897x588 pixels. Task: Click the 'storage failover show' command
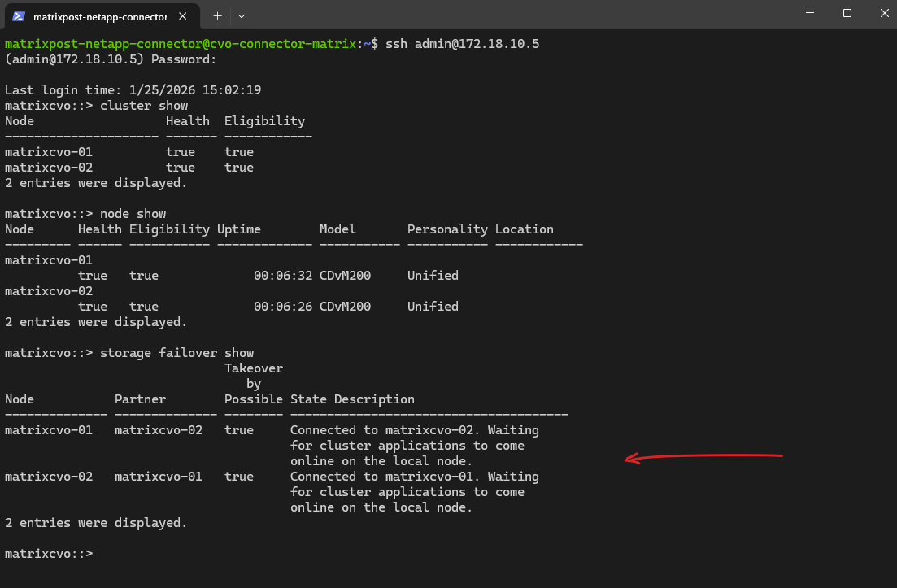point(176,353)
